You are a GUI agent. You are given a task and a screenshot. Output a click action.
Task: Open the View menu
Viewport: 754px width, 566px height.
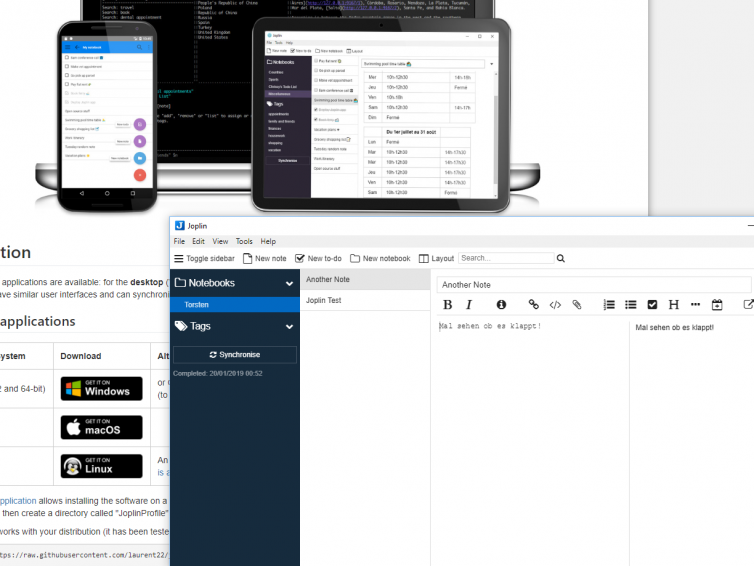220,241
